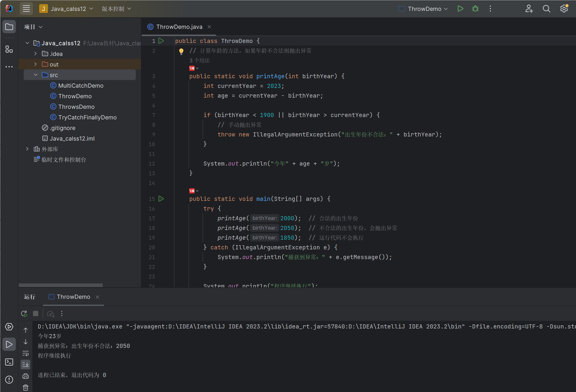Toggle Soft-Wrap in the run console
Screen dimensions: 576x392
click(26, 353)
